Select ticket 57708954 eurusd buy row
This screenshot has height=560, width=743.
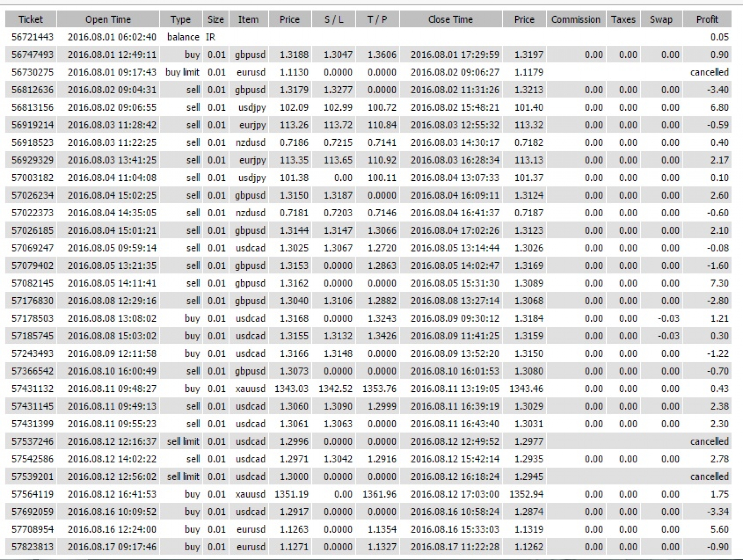tap(33, 529)
